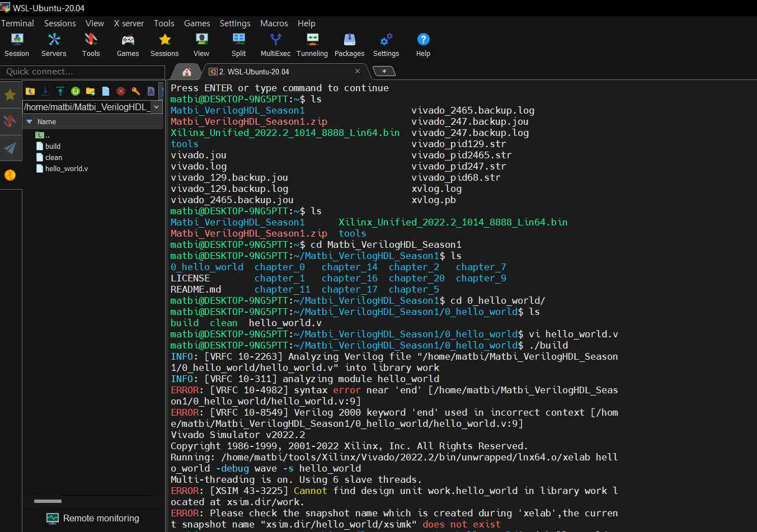
Task: Click the Split terminal icon
Action: pyautogui.click(x=238, y=45)
